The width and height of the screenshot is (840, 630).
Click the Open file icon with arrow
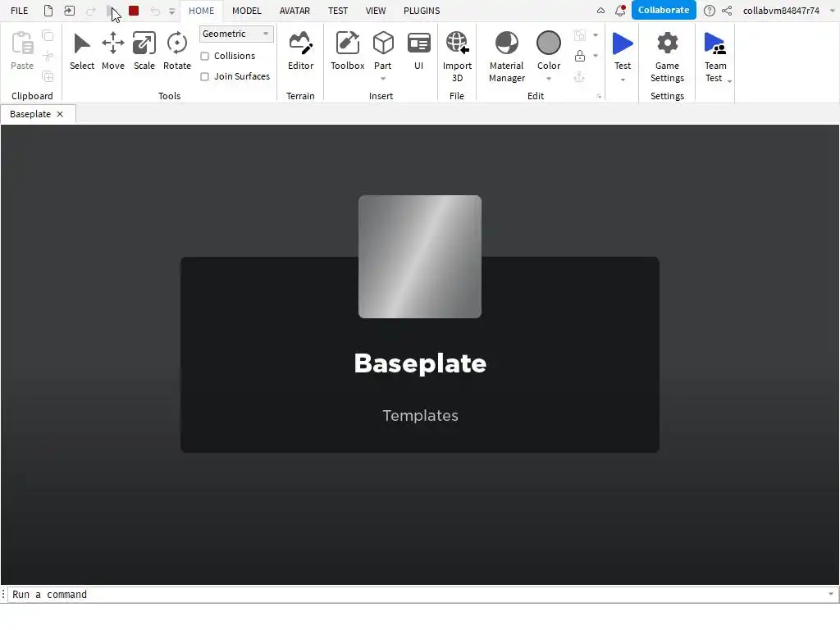tap(69, 11)
